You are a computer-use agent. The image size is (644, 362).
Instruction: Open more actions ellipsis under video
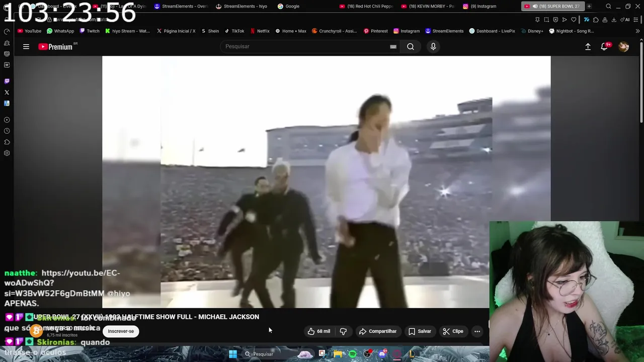(x=477, y=331)
